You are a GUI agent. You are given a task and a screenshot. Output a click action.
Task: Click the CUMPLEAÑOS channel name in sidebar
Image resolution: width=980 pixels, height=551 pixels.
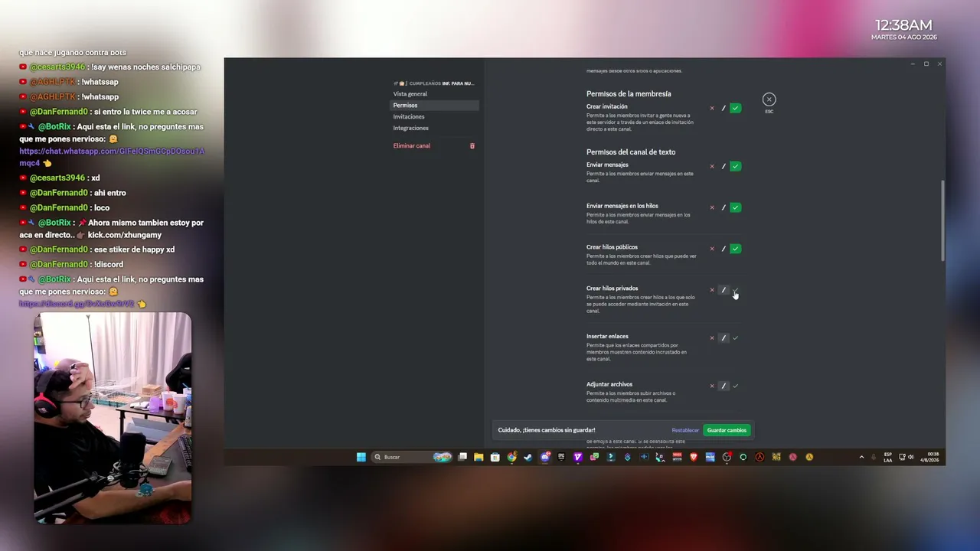coord(434,83)
